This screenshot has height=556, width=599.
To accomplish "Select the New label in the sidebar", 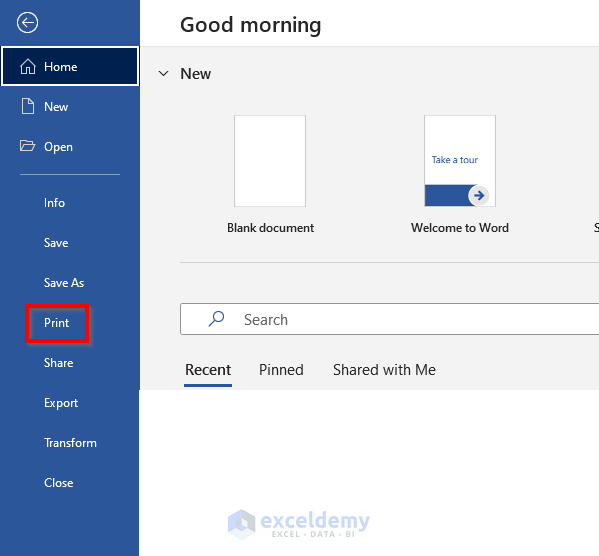I will click(x=56, y=107).
